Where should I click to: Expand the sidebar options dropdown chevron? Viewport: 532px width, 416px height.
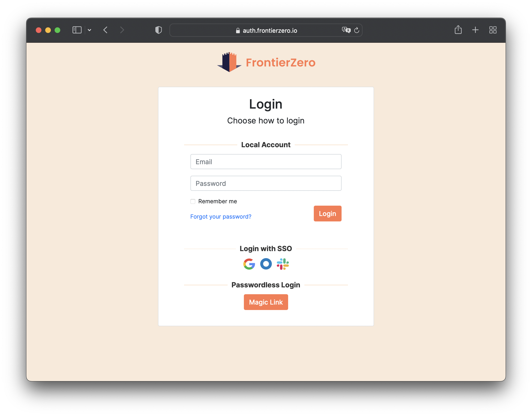pyautogui.click(x=89, y=30)
